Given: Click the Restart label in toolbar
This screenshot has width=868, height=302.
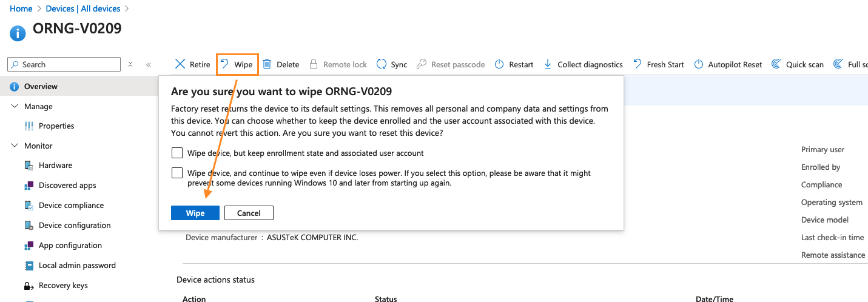Looking at the screenshot, I should pos(521,64).
